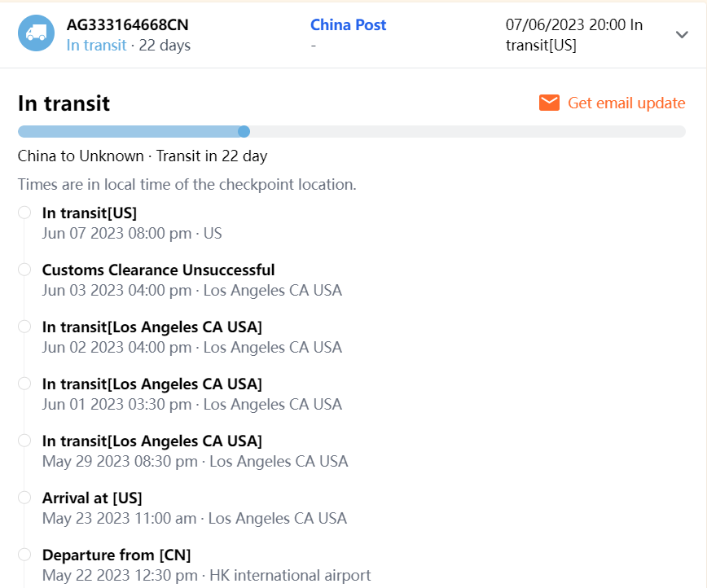Click marker beside Arrival at [US]
Screen dimensions: 707x588
pos(24,498)
